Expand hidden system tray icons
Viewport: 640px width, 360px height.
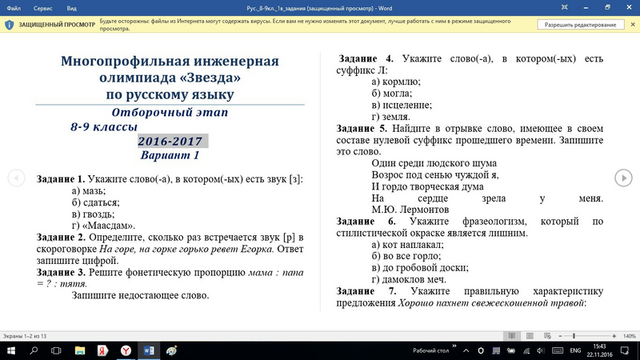[x=466, y=351]
